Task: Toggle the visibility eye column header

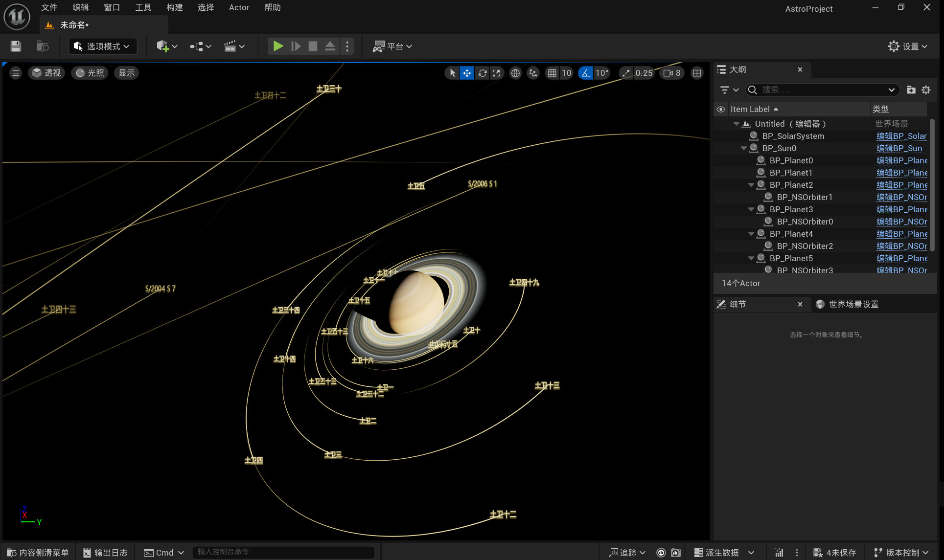Action: coord(720,109)
